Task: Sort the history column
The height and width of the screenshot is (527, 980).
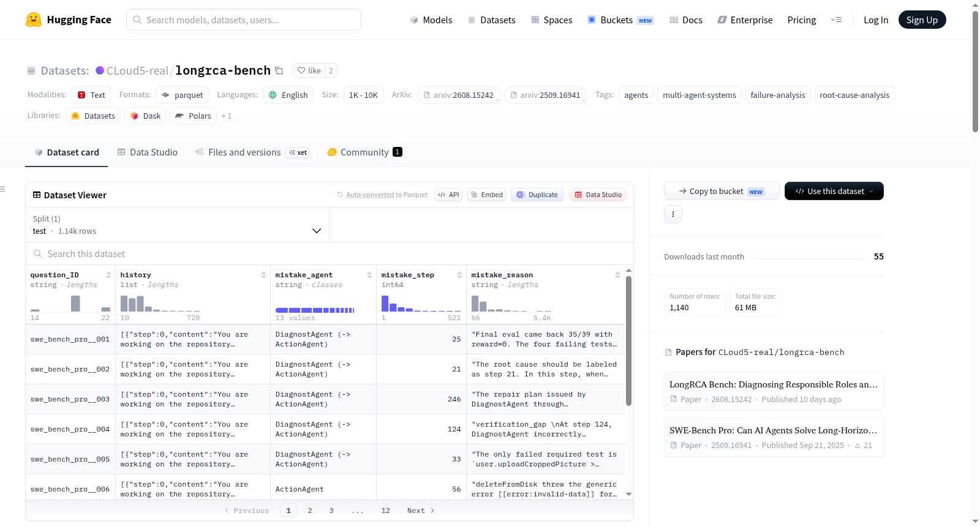Action: tap(263, 275)
